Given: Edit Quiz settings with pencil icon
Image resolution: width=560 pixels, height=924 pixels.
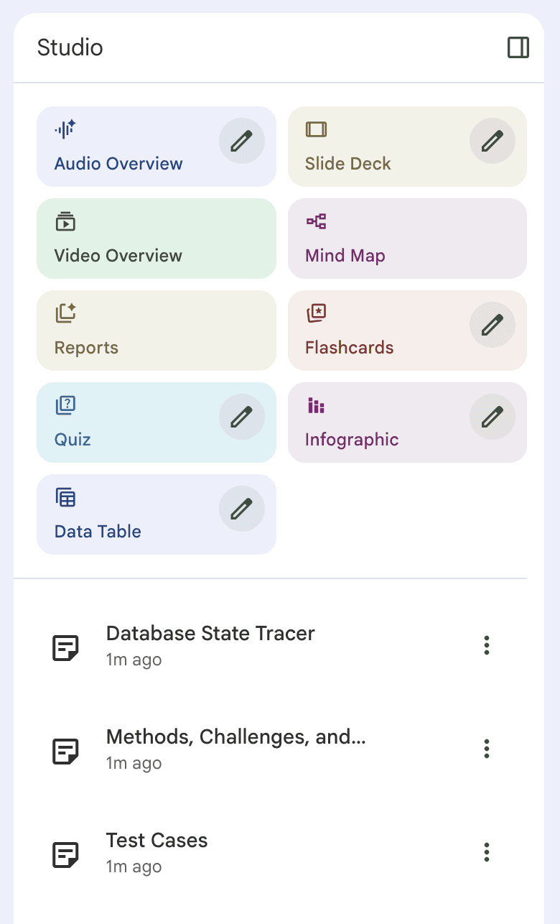Looking at the screenshot, I should click(x=241, y=417).
